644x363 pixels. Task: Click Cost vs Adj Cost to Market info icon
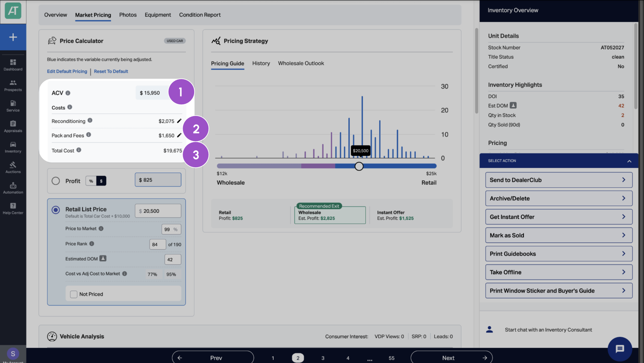point(125,273)
